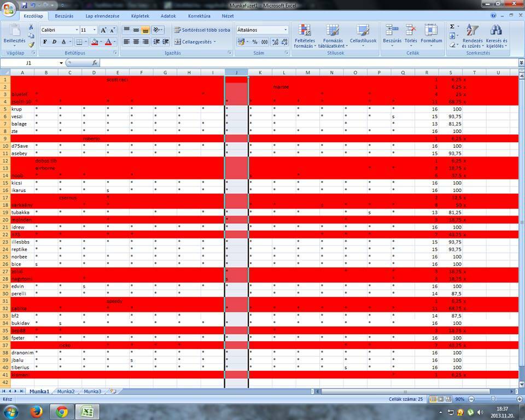Click the column J header
The height and width of the screenshot is (420, 525).
(x=236, y=72)
